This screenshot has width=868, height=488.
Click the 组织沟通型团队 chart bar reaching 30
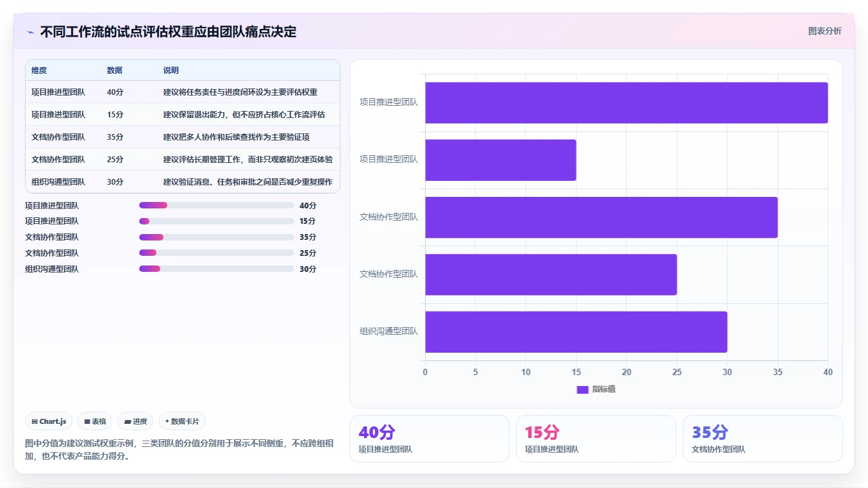click(x=576, y=332)
